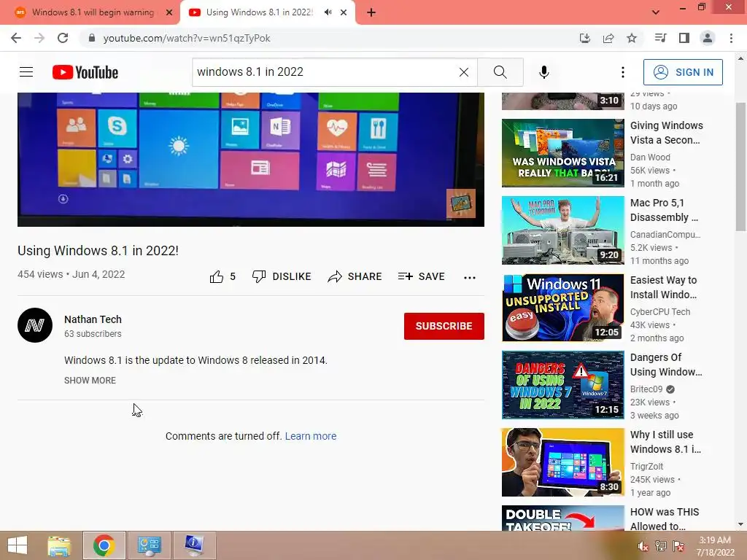Go to the YouTube home logo
This screenshot has height=560, width=747.
click(85, 72)
